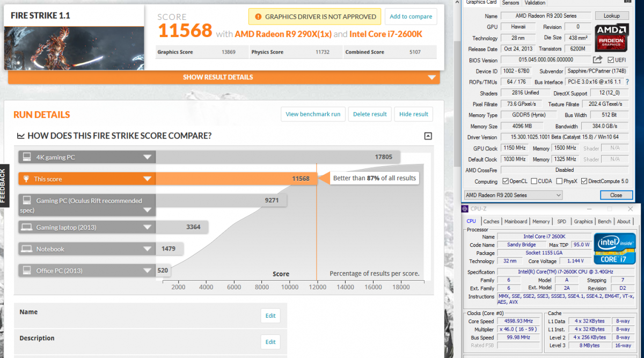Screen dimensions: 644x358
Task: Expand the This score row arrow
Action: [147, 179]
